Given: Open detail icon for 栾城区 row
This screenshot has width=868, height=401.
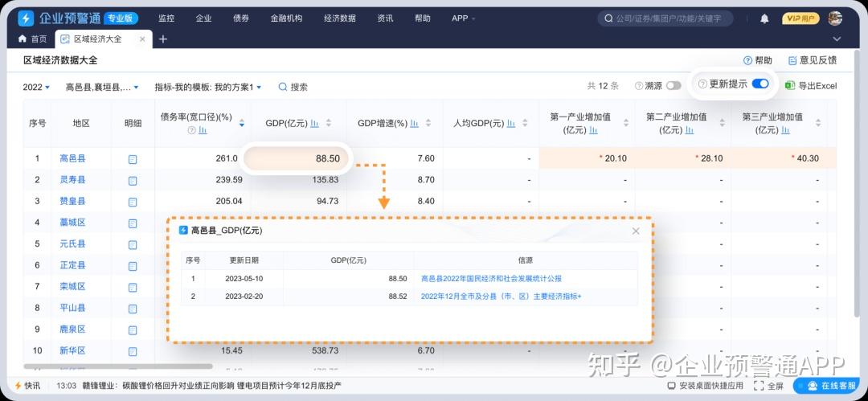Looking at the screenshot, I should tap(133, 287).
